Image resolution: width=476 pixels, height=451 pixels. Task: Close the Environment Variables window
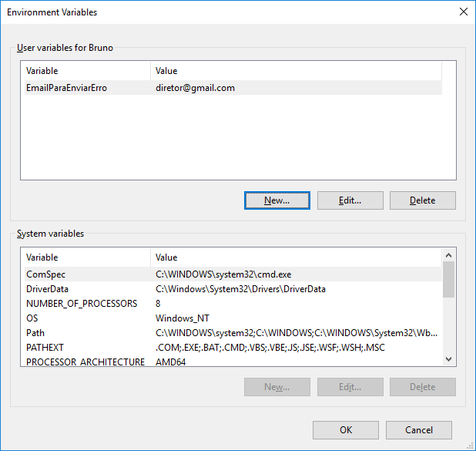463,12
